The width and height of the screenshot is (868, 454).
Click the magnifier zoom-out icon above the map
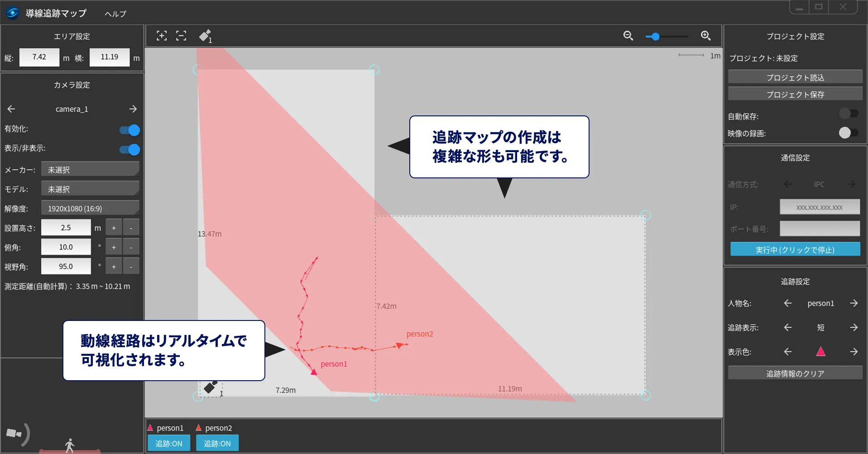coord(628,36)
